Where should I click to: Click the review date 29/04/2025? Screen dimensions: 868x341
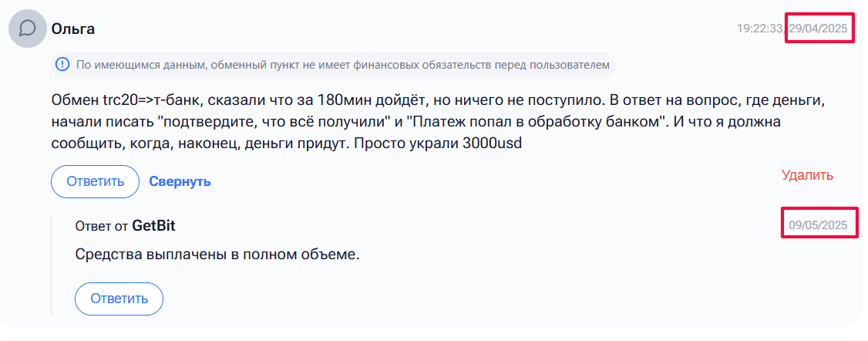[819, 29]
